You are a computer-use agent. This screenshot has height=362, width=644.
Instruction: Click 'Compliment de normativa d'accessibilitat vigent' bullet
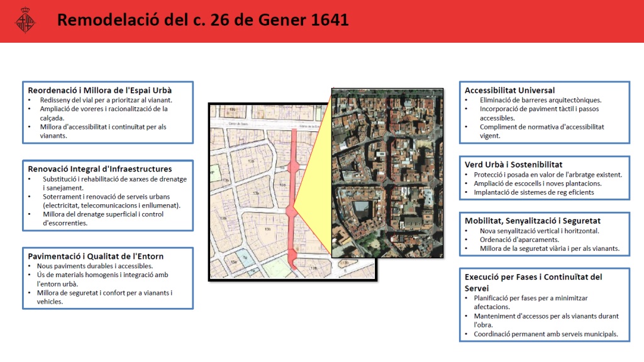(541, 131)
